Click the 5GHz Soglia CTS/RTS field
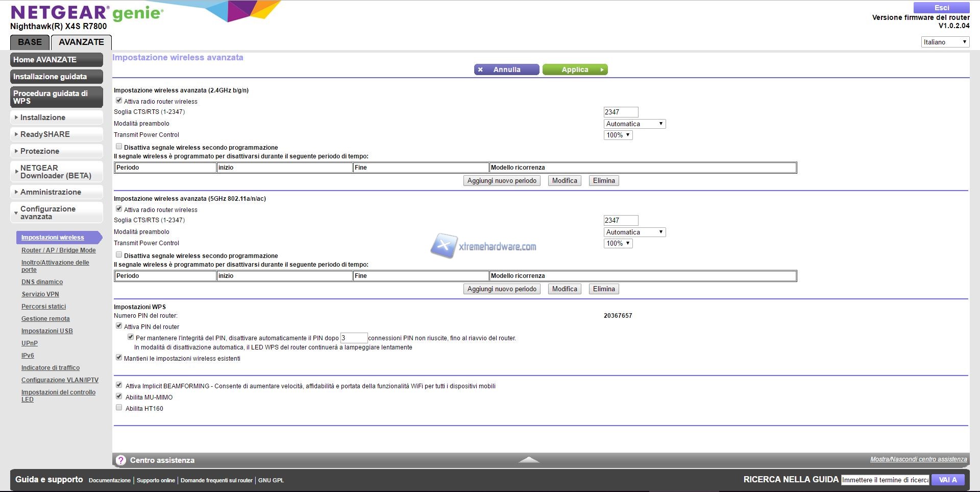This screenshot has width=980, height=492. (x=621, y=220)
